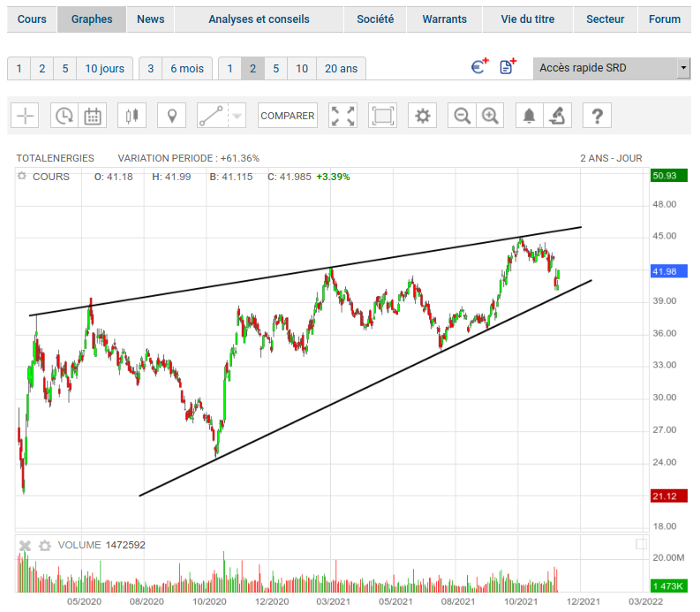Open COURS indicator settings gear
Image resolution: width=700 pixels, height=612 pixels.
click(21, 176)
